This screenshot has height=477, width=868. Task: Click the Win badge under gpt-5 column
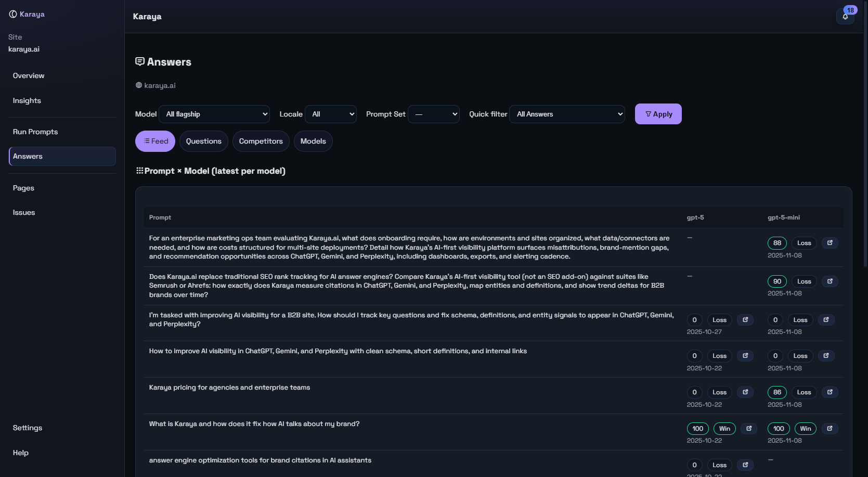(x=724, y=429)
